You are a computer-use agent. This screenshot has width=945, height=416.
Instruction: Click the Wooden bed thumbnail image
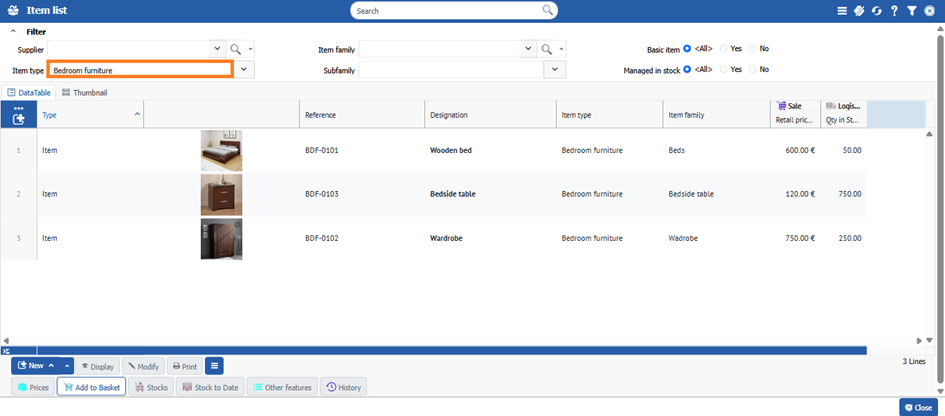pos(221,151)
